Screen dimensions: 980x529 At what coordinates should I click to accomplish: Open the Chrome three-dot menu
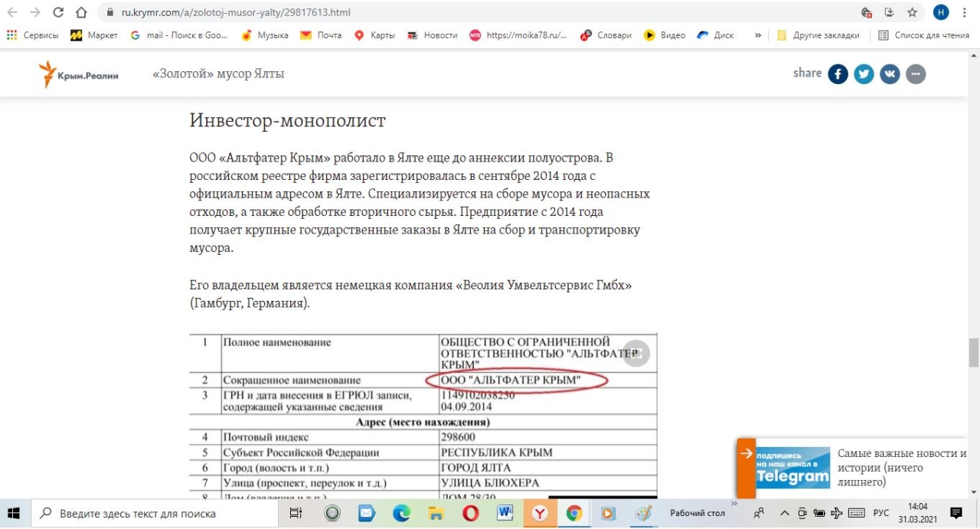tap(965, 12)
